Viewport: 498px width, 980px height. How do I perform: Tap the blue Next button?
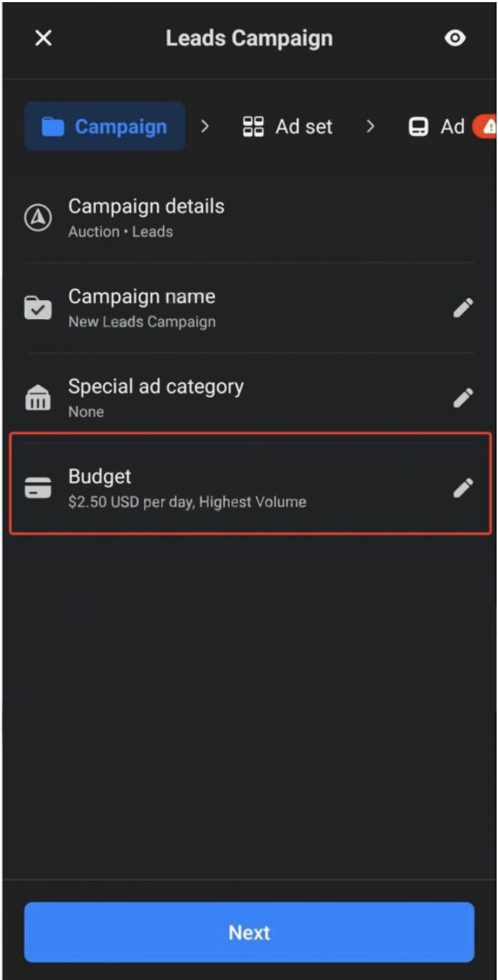pos(249,932)
